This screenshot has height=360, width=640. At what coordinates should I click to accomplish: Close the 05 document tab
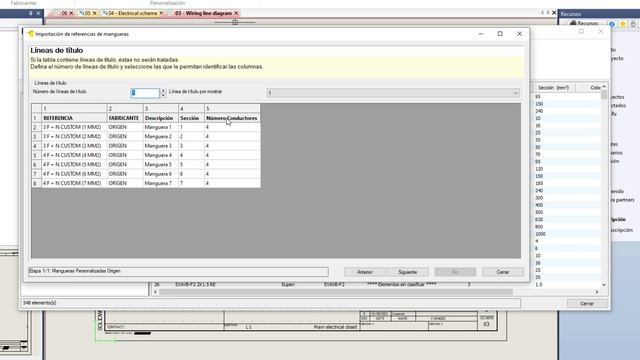[x=95, y=13]
